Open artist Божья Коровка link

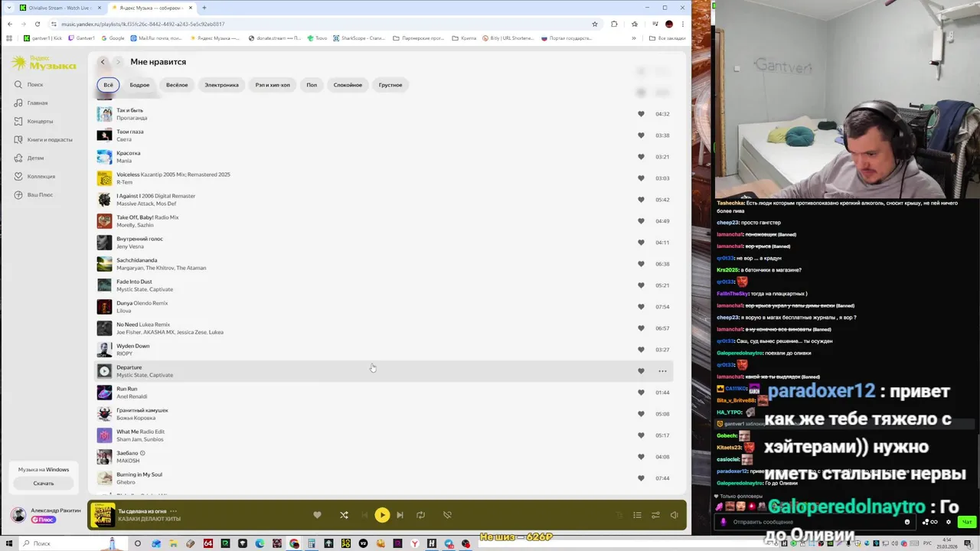click(136, 418)
